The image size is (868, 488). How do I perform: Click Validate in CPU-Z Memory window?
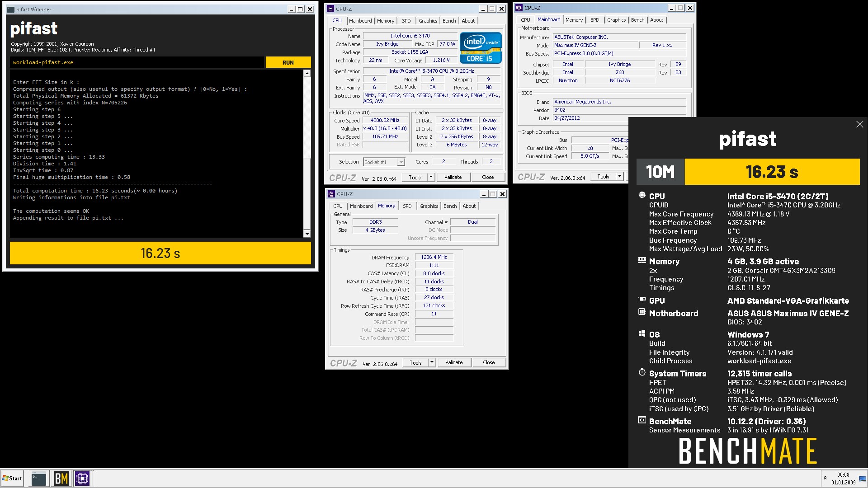[454, 362]
